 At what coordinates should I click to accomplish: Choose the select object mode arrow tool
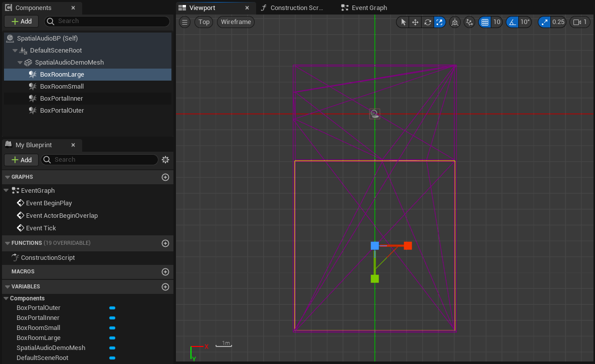click(403, 22)
